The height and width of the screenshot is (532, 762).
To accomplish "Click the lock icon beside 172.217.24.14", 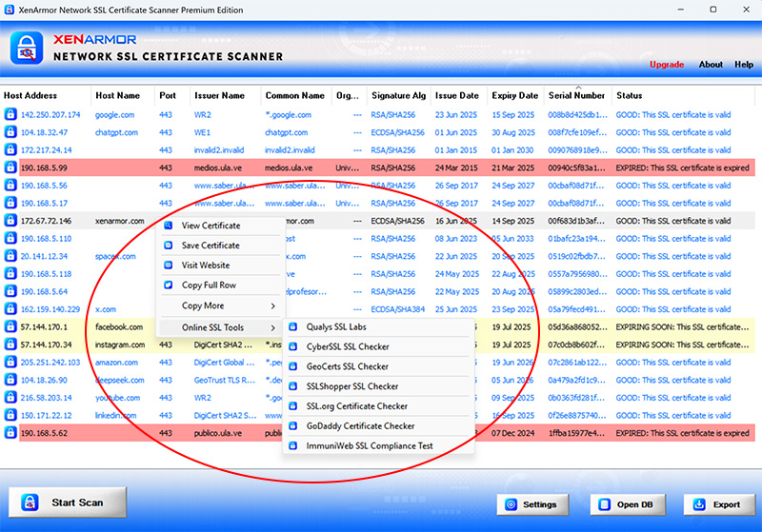I will tap(10, 150).
